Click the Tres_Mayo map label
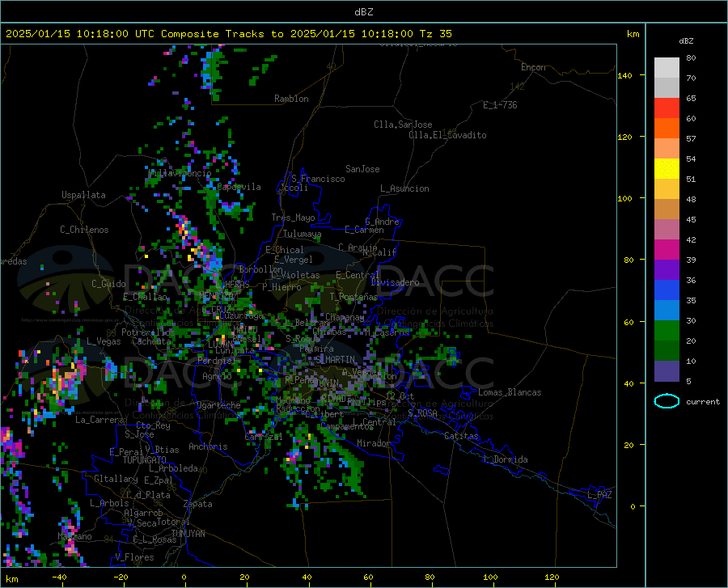This screenshot has height=588, width=728. click(293, 218)
